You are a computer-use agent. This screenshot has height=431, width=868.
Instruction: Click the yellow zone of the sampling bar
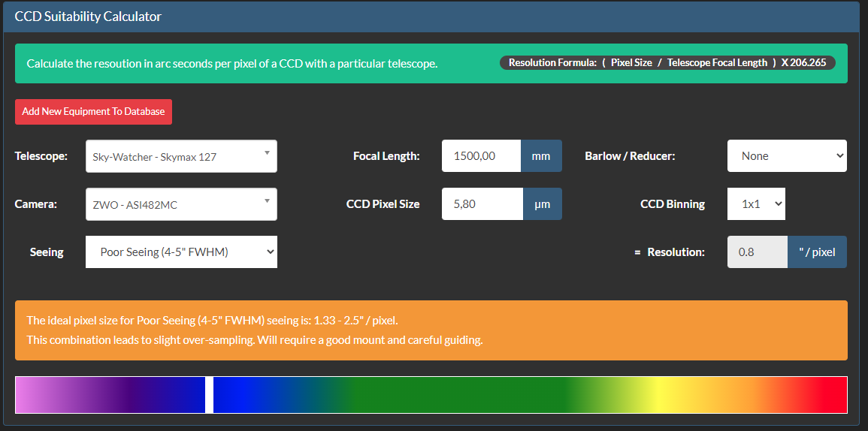[x=659, y=395]
